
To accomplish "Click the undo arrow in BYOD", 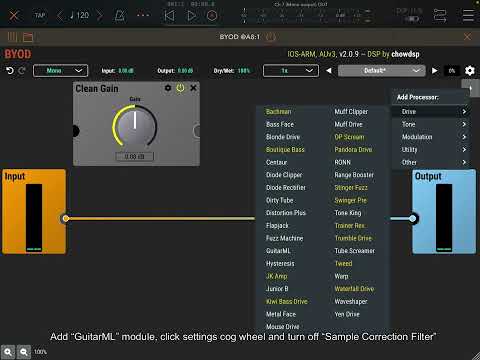I will (10, 71).
